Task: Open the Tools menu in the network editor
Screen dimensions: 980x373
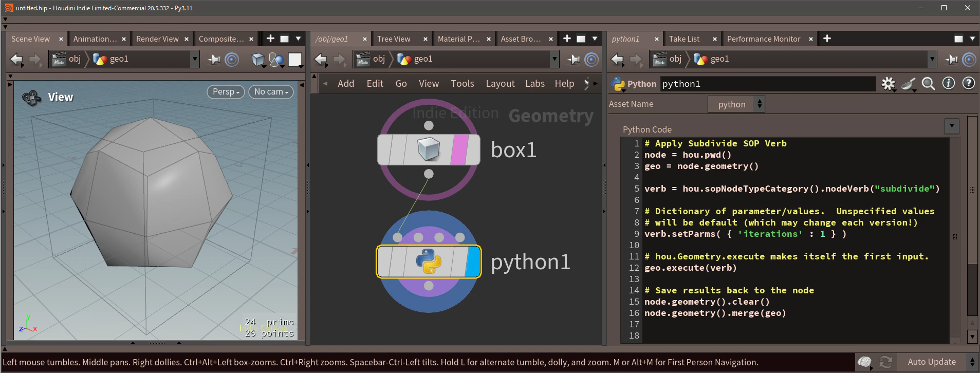Action: (463, 84)
